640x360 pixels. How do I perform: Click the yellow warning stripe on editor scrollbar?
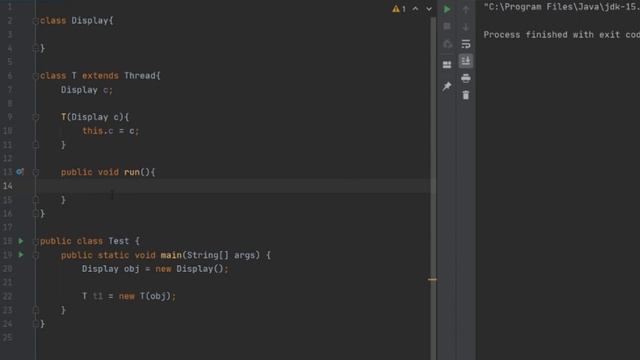tap(432, 280)
